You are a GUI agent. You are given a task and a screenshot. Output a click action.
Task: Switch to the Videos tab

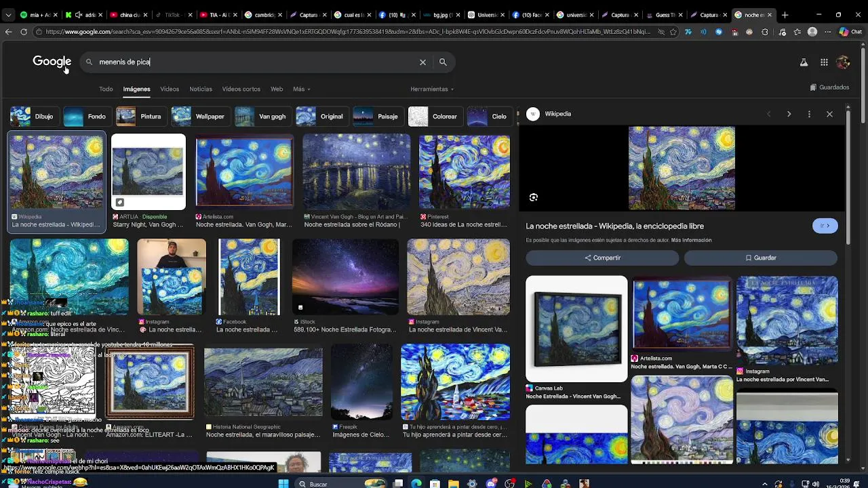click(x=170, y=89)
